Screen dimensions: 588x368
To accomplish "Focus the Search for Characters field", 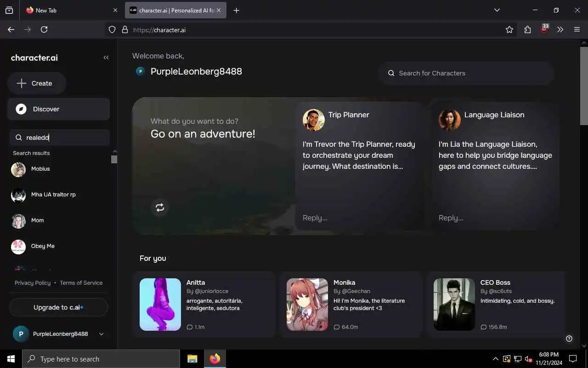I will (x=466, y=73).
